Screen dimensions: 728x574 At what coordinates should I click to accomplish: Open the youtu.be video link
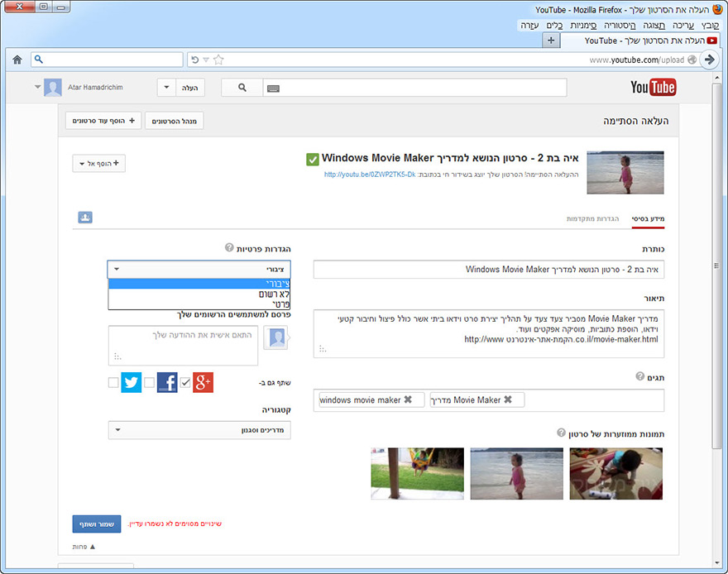[x=370, y=175]
